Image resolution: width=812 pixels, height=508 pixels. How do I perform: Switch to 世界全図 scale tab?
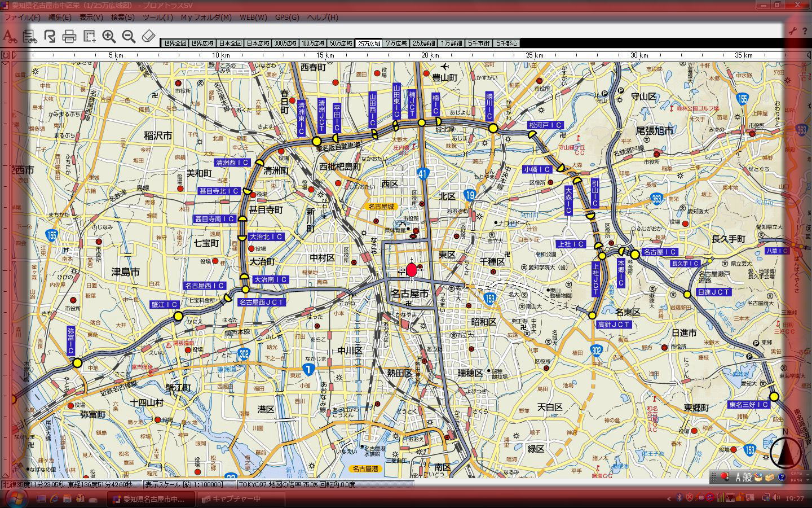tap(174, 43)
